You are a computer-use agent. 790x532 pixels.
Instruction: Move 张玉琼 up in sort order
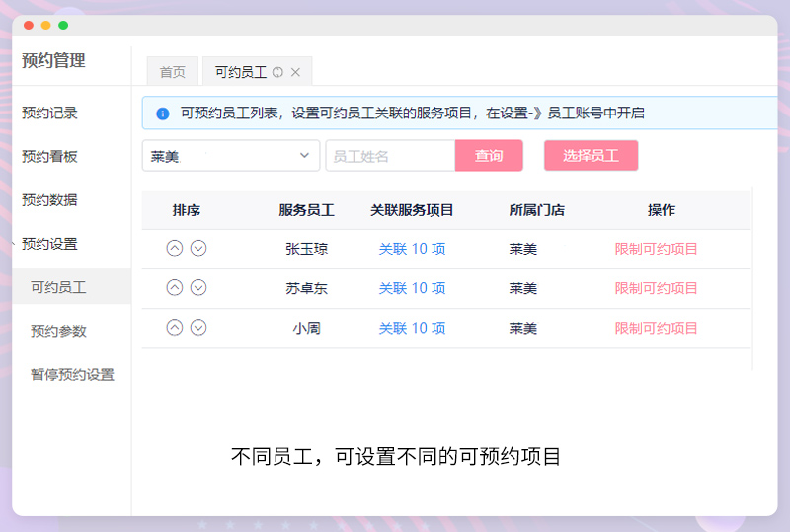click(175, 249)
